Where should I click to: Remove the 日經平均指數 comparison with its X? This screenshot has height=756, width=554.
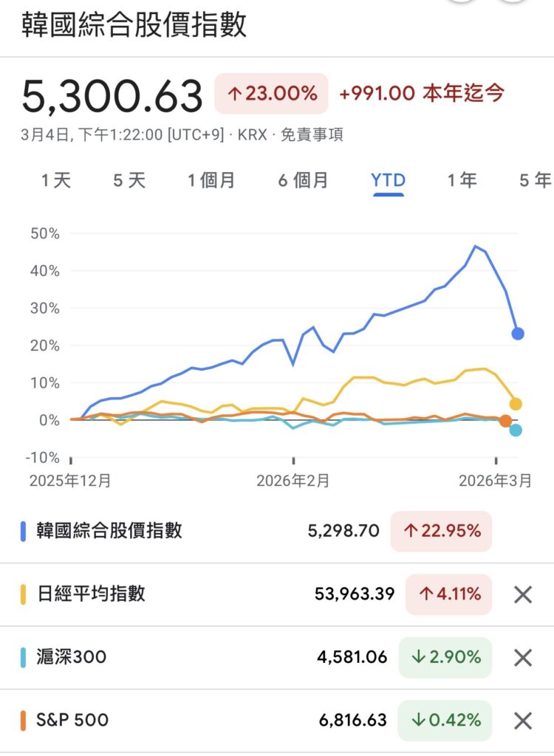pos(523,594)
